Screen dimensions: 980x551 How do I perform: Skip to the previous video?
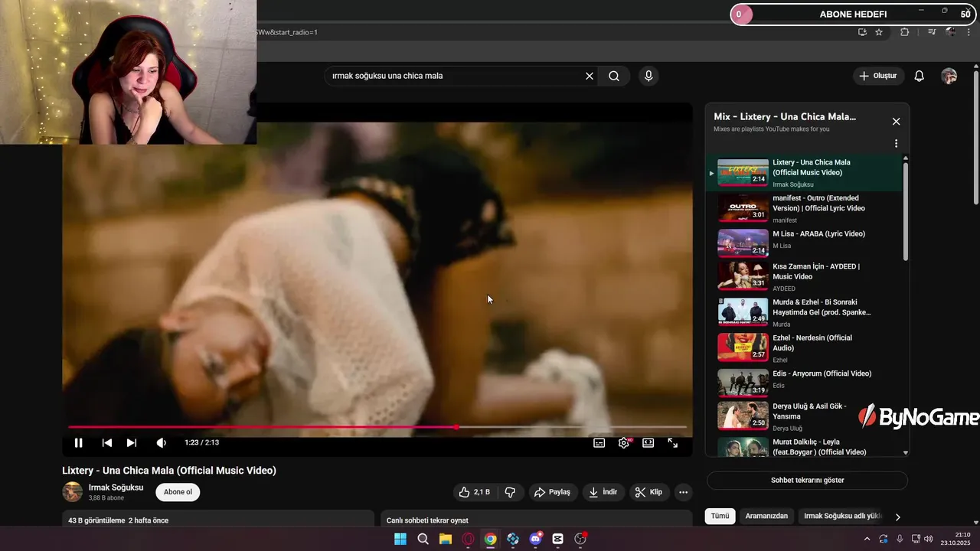pyautogui.click(x=107, y=442)
